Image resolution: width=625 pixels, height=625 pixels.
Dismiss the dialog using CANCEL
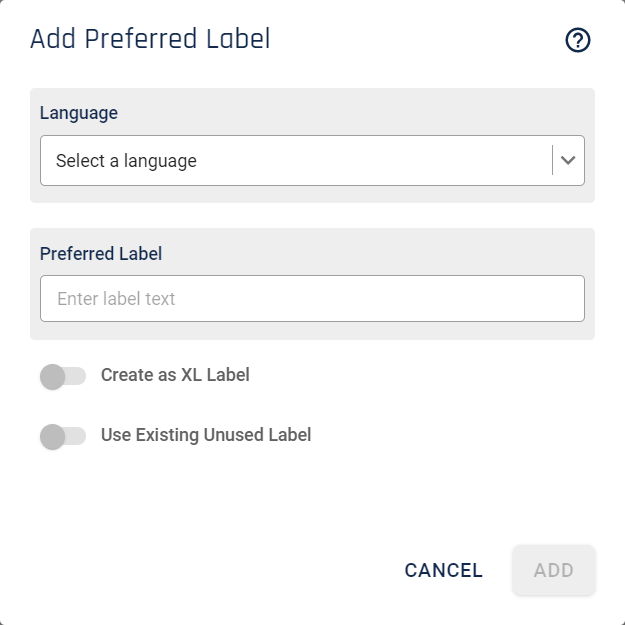444,570
